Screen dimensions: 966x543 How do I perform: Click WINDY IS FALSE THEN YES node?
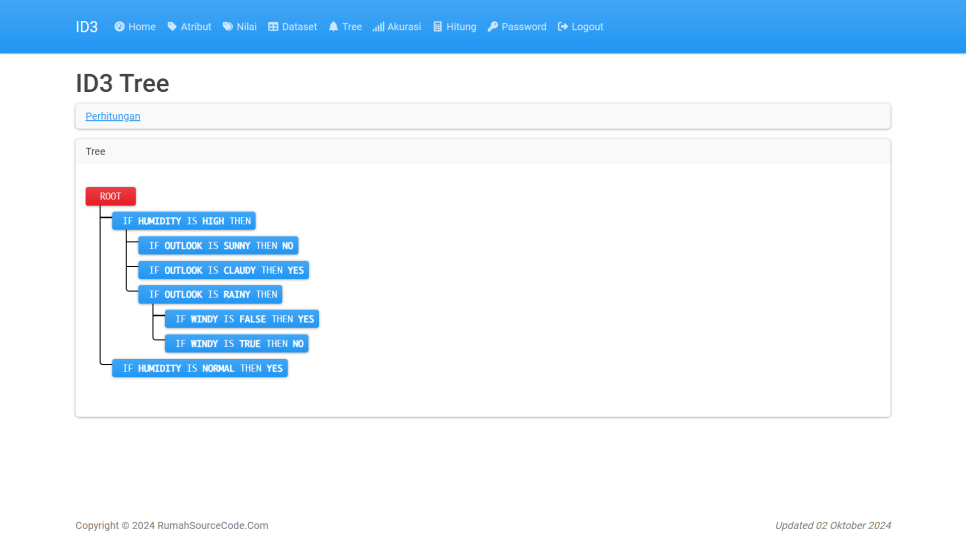coord(242,319)
